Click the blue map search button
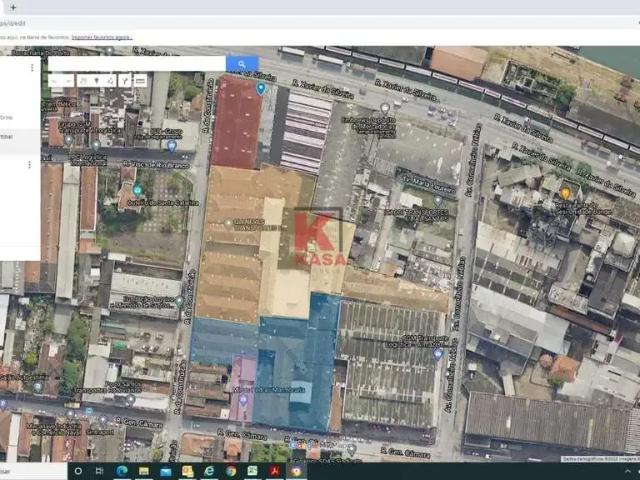The image size is (640, 480). point(242,64)
